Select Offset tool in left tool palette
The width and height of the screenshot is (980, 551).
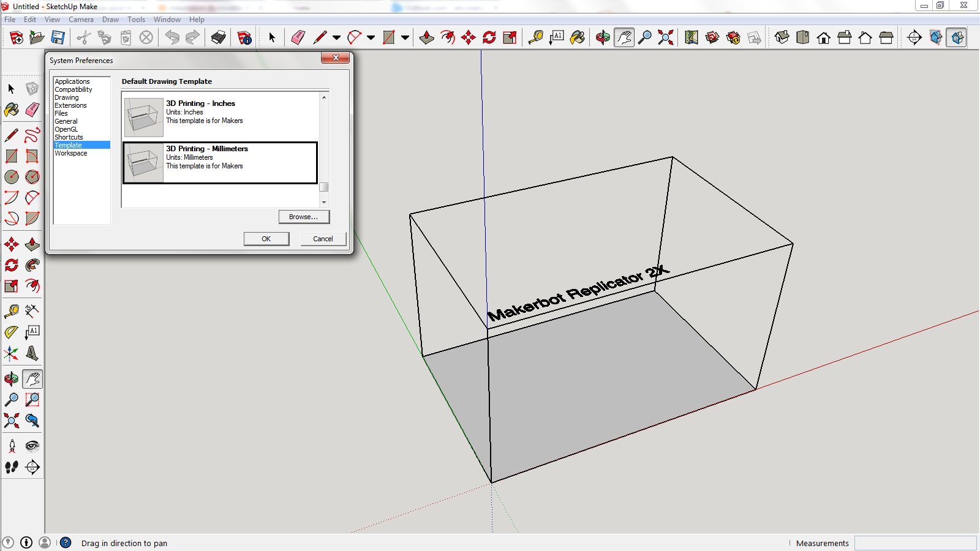[32, 286]
